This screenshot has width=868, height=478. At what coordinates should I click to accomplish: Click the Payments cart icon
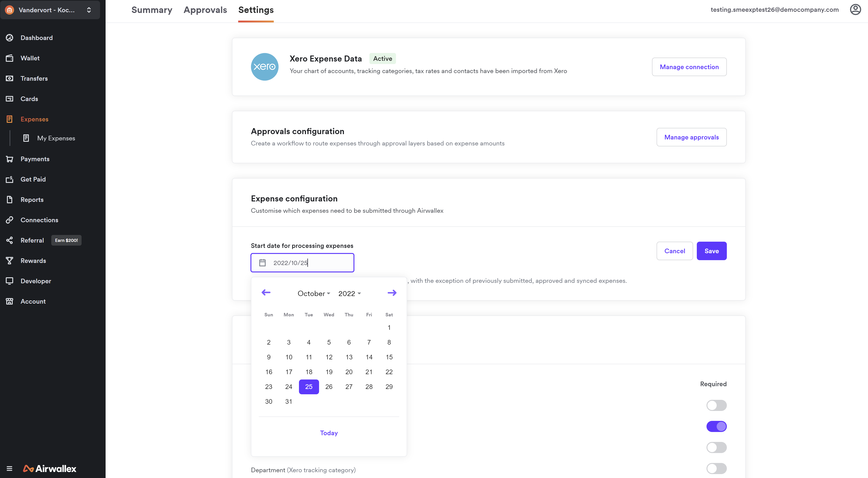pos(9,159)
